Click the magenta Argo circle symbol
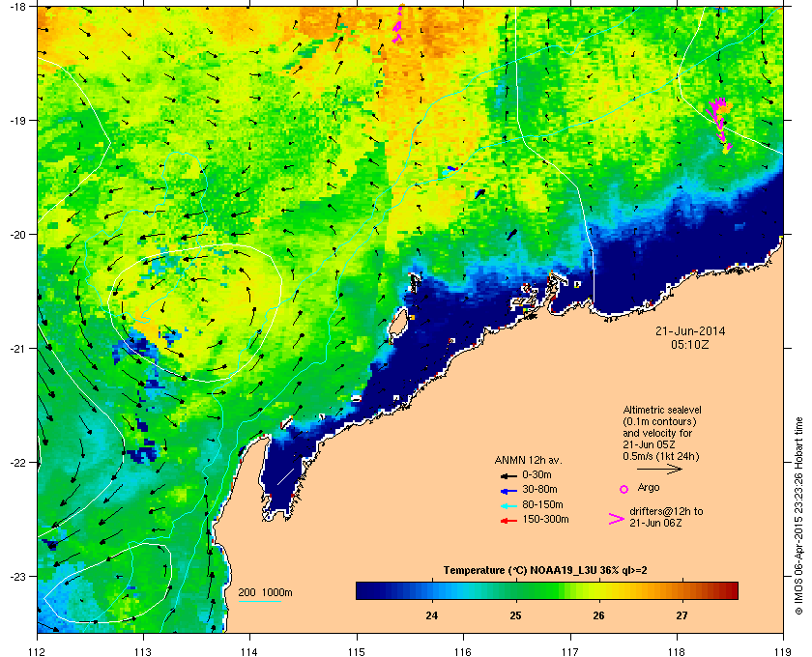Screen dimensions: 812x657 pyautogui.click(x=624, y=489)
